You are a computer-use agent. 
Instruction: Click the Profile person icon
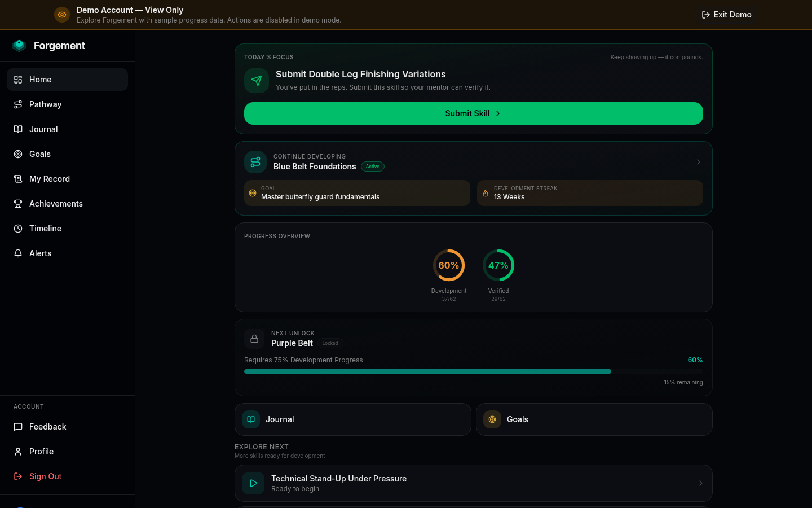point(18,452)
